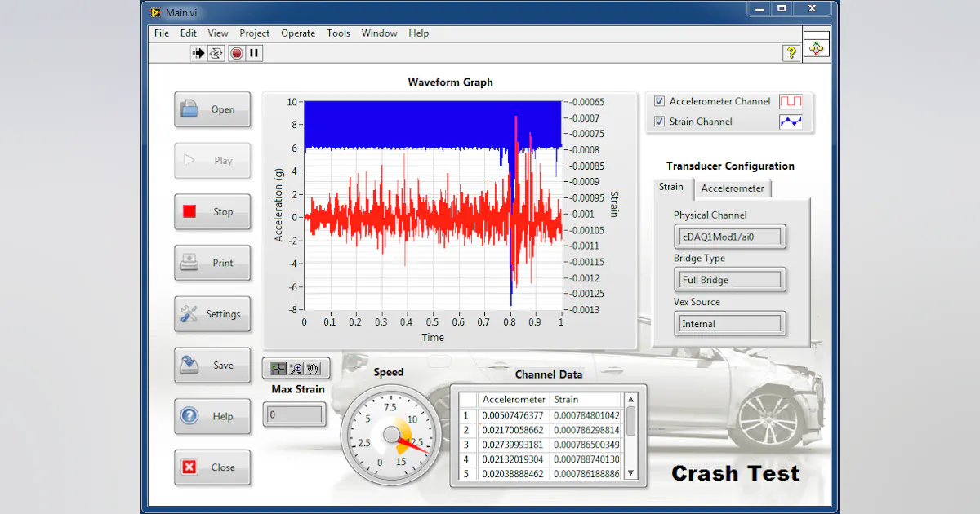Select the graph cursor crosshair tool
The image size is (980, 514).
point(278,369)
